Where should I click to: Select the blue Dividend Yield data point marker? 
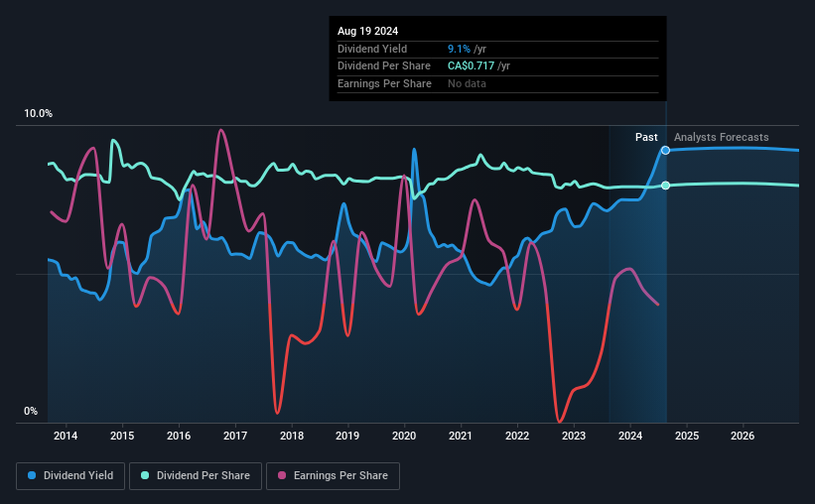[665, 151]
